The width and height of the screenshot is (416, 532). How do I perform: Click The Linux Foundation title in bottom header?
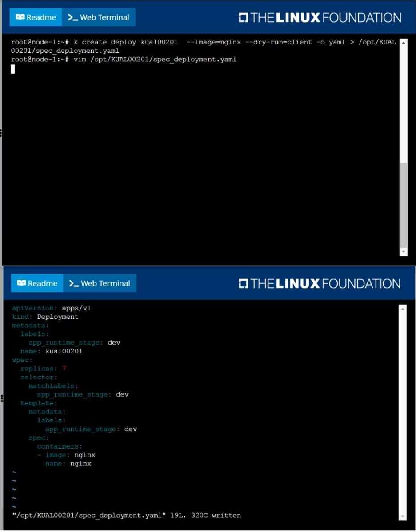tap(326, 284)
